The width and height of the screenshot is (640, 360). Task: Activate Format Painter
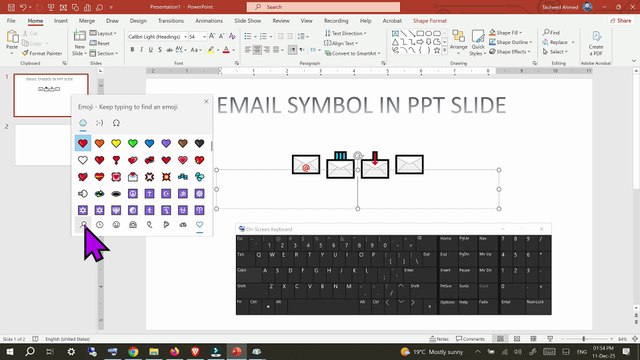click(x=42, y=53)
